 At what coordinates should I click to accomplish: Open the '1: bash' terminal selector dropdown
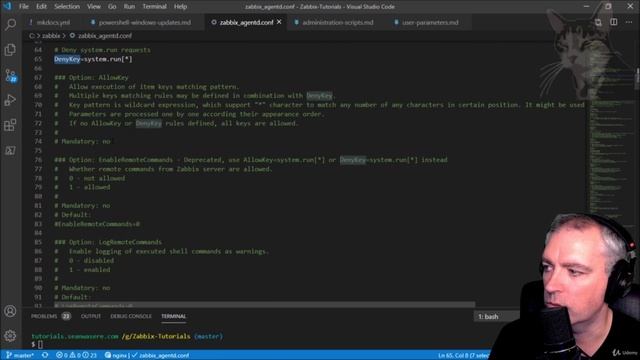496,317
